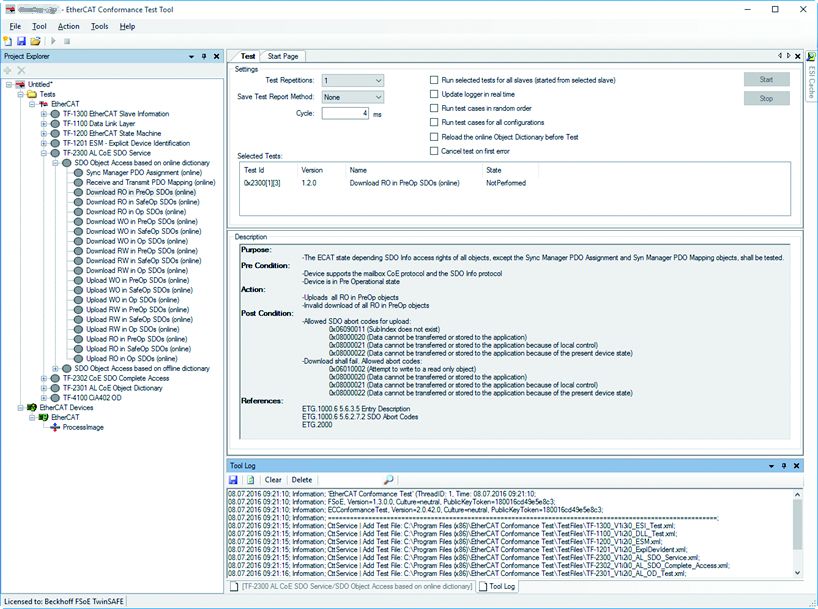The width and height of the screenshot is (818, 609).
Task: Select the Save icon in the main toolbar
Action: (21, 40)
